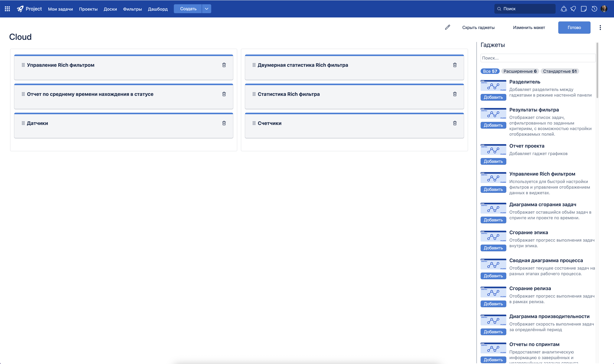Viewport: 614px width, 364px height.
Task: Select the Расширенные 6 filter tab
Action: coord(520,71)
